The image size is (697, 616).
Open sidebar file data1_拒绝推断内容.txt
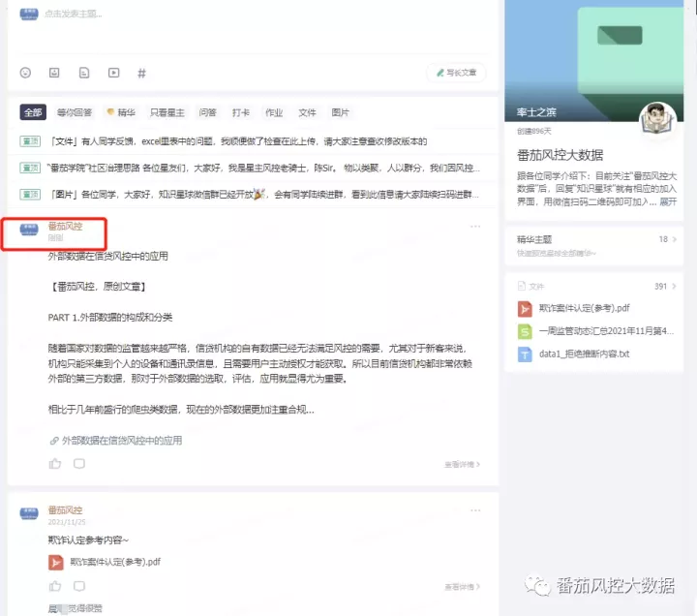(x=584, y=354)
